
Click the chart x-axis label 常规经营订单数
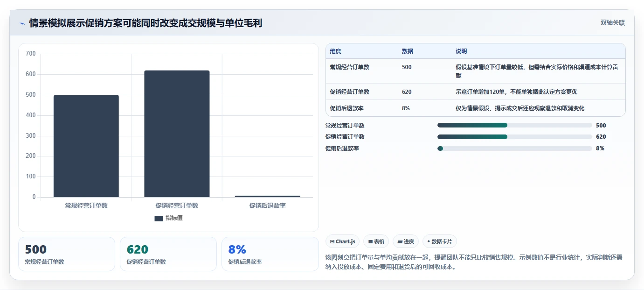86,205
